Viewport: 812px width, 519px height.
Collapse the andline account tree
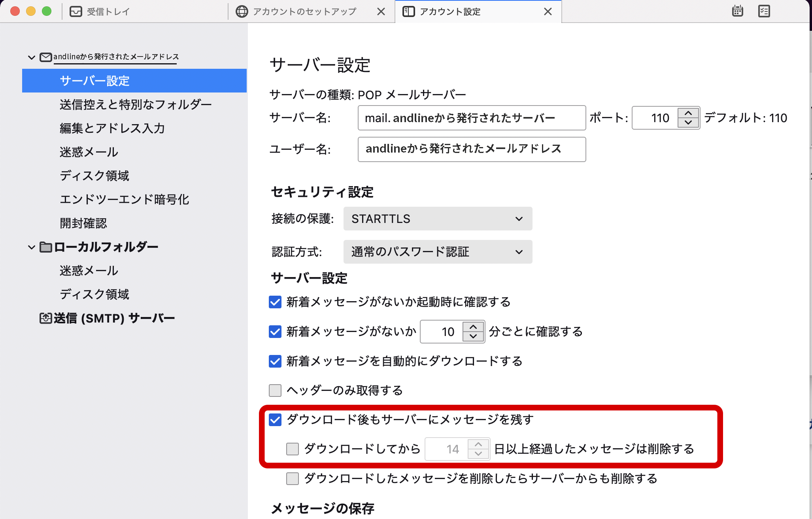tap(32, 57)
